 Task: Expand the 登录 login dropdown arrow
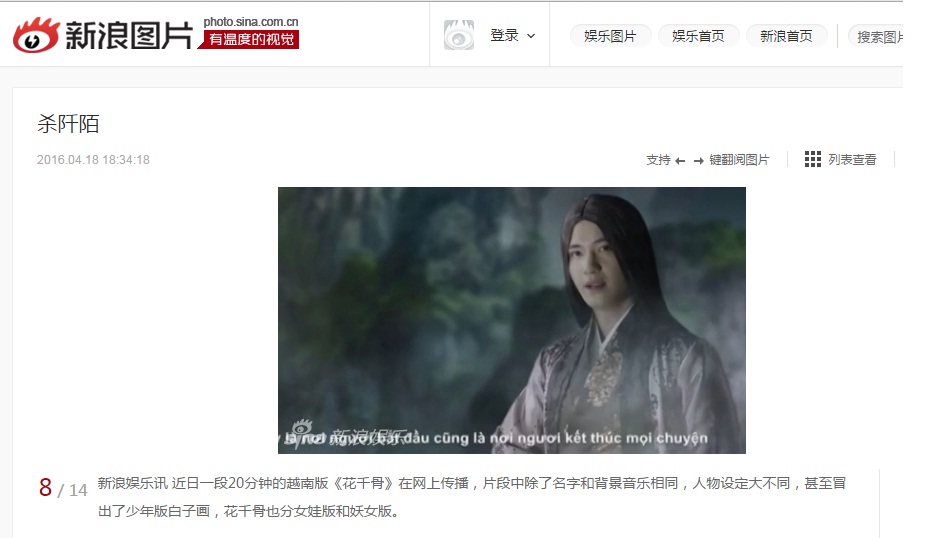pos(531,36)
